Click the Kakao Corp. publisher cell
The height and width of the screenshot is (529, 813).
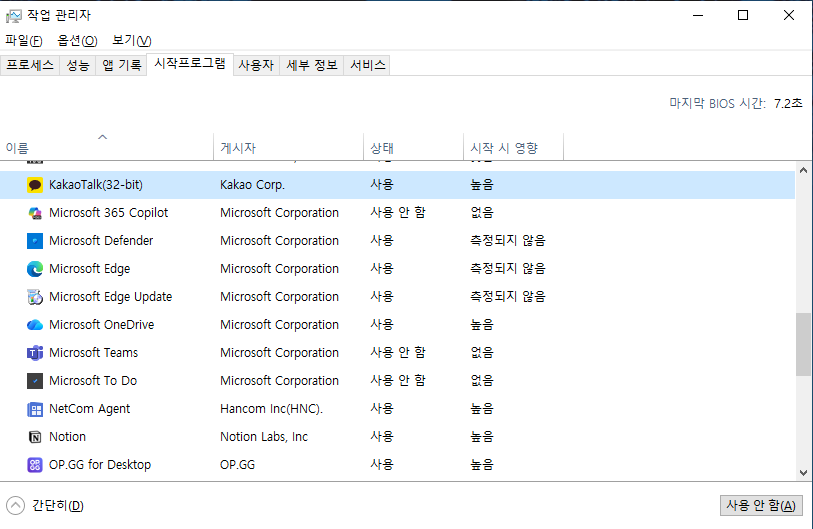point(253,185)
